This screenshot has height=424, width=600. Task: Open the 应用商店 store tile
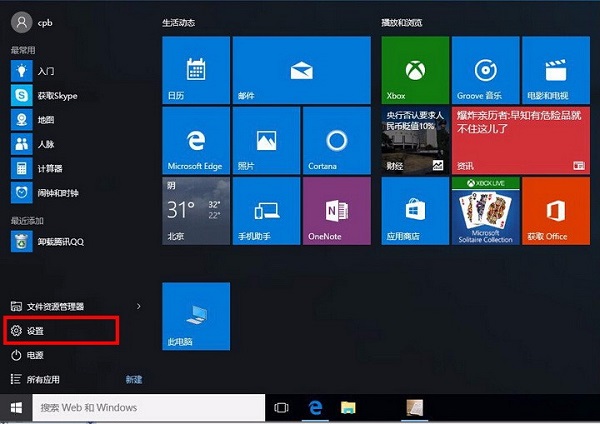[414, 211]
